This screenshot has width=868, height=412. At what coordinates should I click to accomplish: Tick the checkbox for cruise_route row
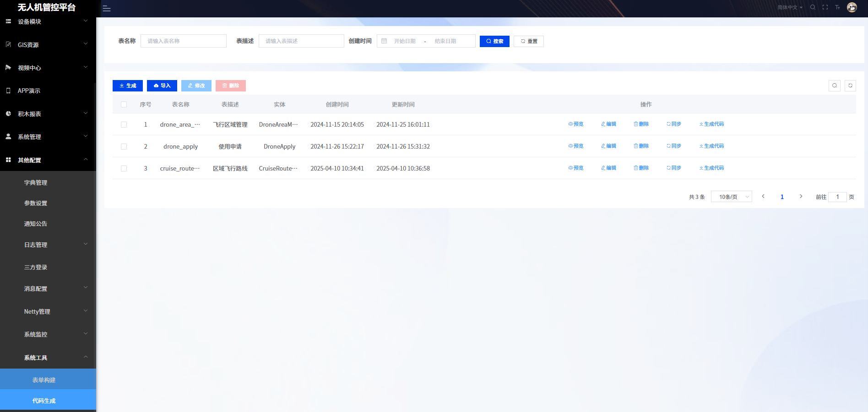tap(124, 168)
